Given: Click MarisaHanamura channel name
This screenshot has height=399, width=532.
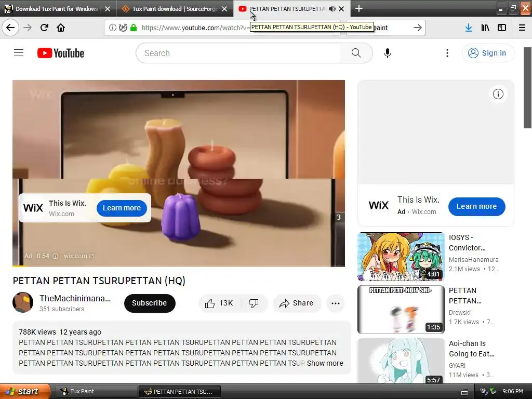Looking at the screenshot, I should (474, 259).
